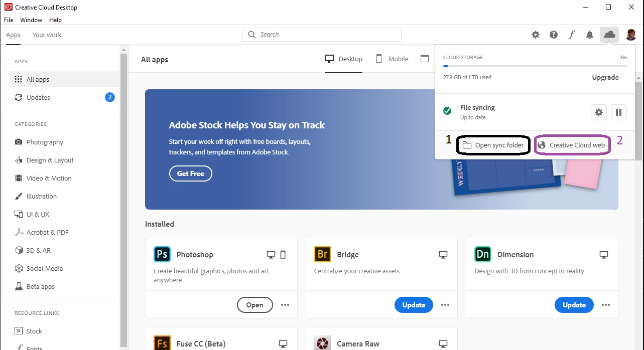Open Updates in sidebar

click(x=64, y=97)
